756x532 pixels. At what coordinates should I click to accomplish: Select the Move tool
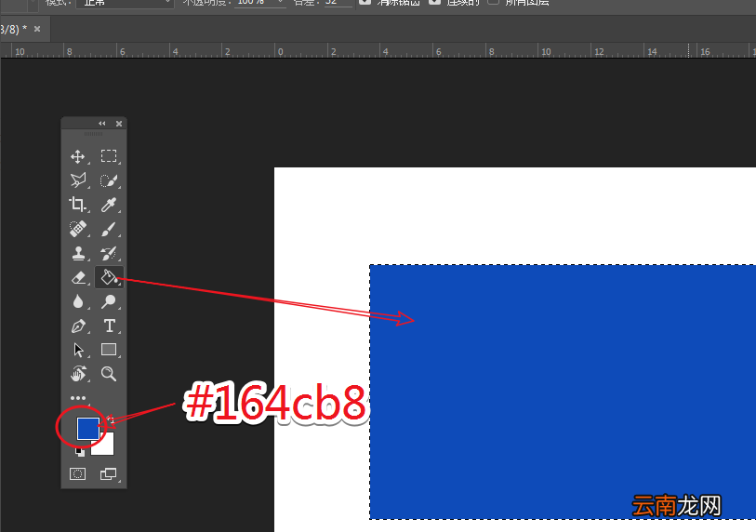point(77,156)
